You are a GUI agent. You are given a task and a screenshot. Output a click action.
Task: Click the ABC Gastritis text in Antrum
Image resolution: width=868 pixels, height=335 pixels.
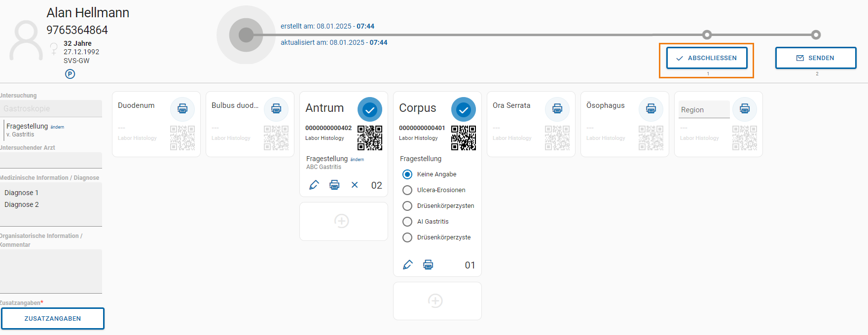[324, 167]
